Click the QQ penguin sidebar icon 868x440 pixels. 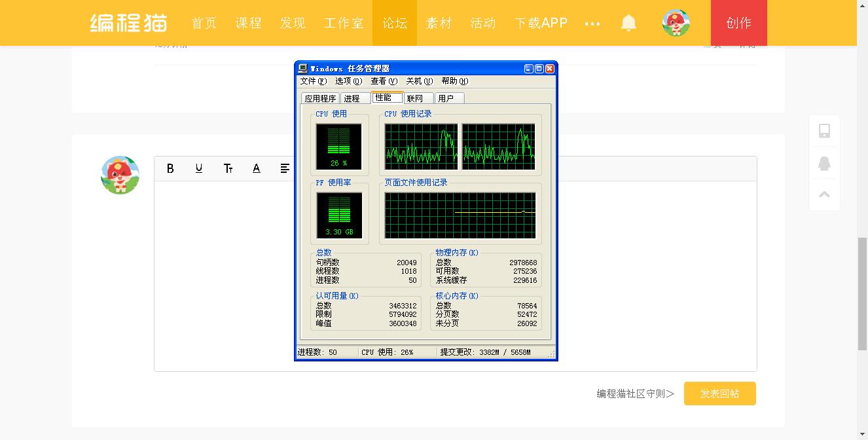pyautogui.click(x=825, y=163)
